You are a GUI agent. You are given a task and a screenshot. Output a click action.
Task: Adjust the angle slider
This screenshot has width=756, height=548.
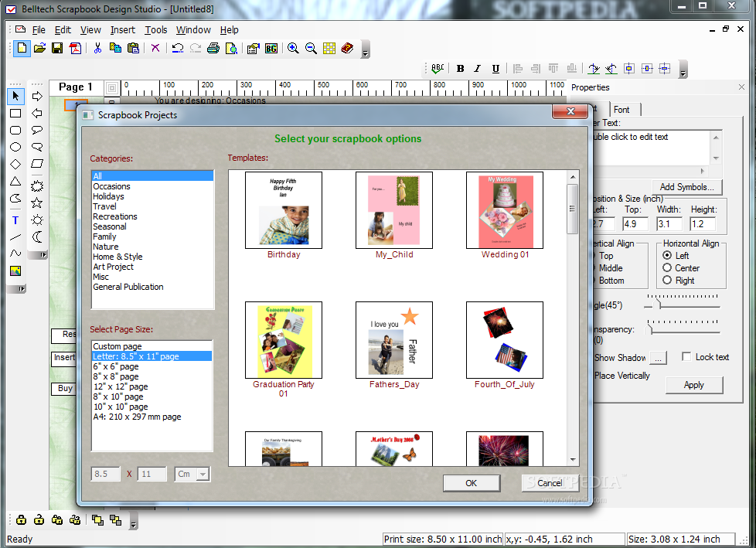[658, 305]
